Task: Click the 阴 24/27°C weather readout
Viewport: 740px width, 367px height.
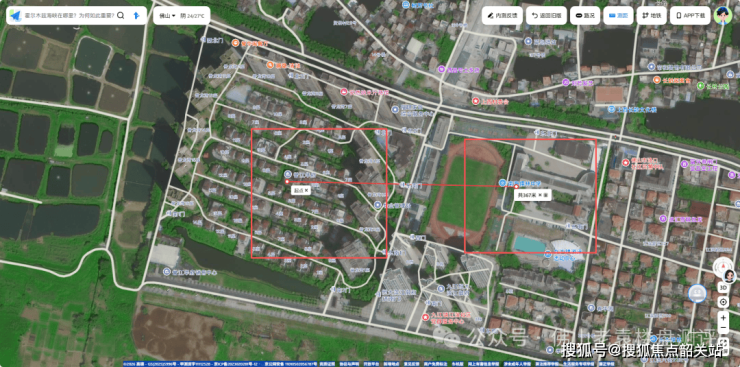Action: click(192, 16)
